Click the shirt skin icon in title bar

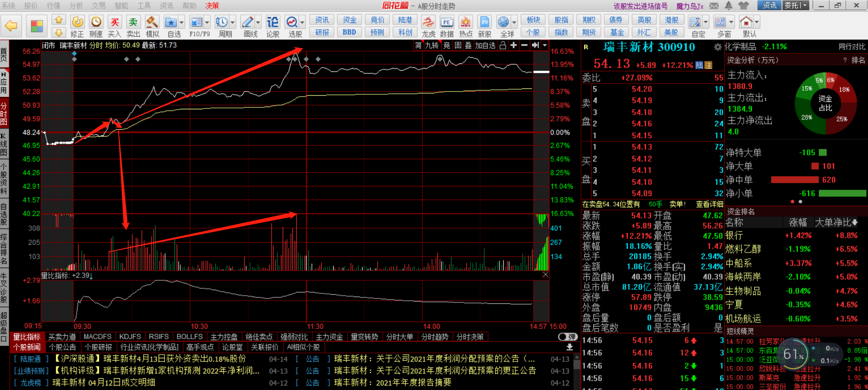744,5
